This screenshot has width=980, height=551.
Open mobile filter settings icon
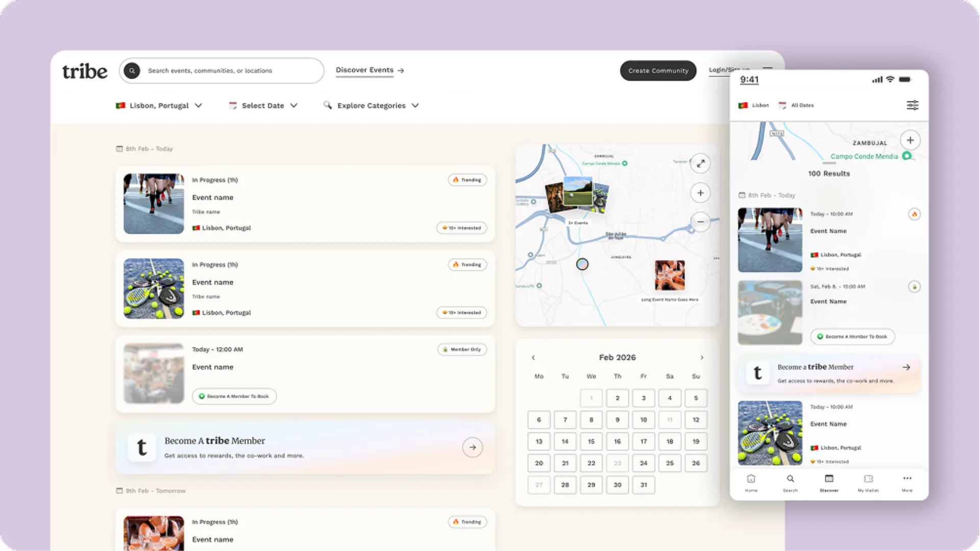pyautogui.click(x=913, y=105)
